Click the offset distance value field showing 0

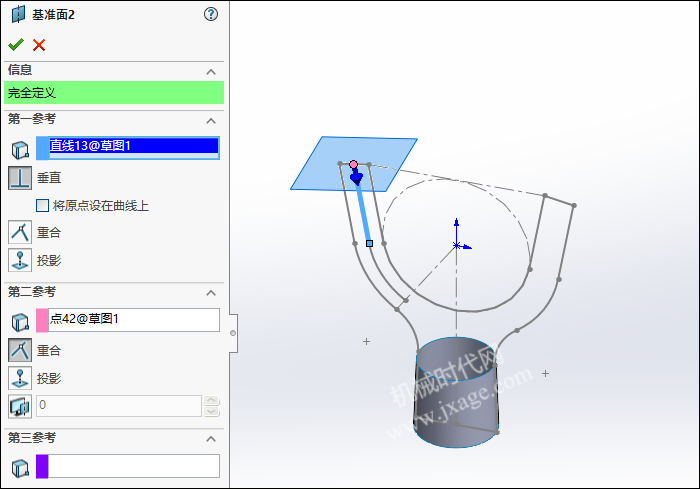(119, 406)
